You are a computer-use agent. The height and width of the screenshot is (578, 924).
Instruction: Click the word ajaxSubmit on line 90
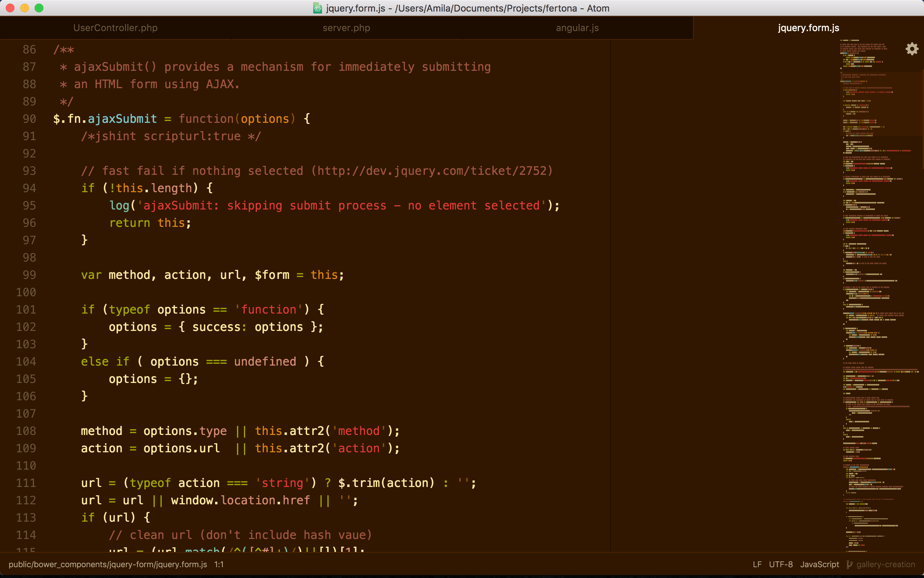coord(122,119)
